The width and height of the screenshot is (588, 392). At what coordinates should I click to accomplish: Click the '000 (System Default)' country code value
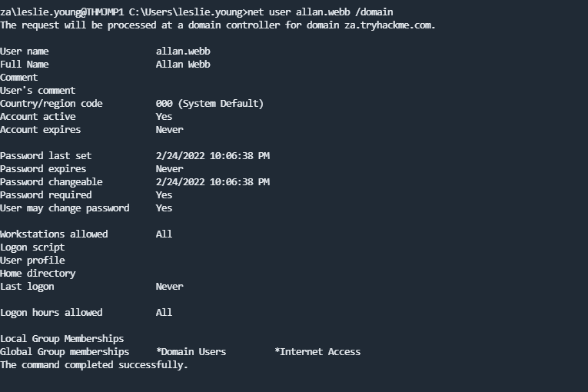209,104
